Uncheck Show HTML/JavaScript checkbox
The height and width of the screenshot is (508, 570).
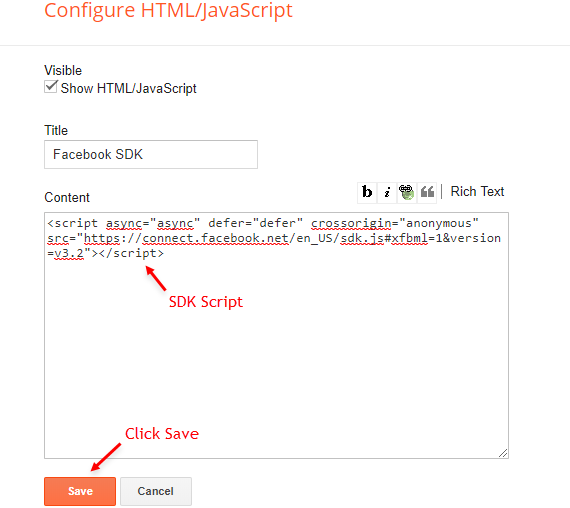51,87
